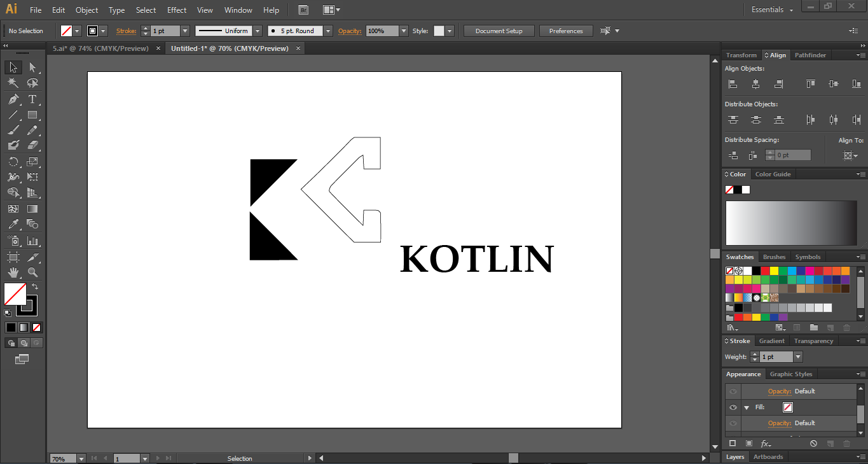Image resolution: width=868 pixels, height=464 pixels.
Task: Swap fill and stroke arrows
Action: point(35,287)
